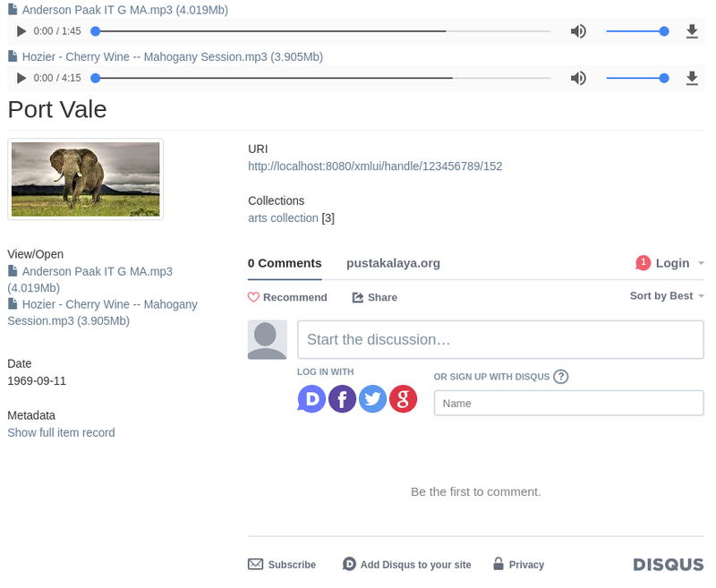The image size is (716, 588).
Task: Switch to the pustakalaya.org tab
Action: [393, 263]
